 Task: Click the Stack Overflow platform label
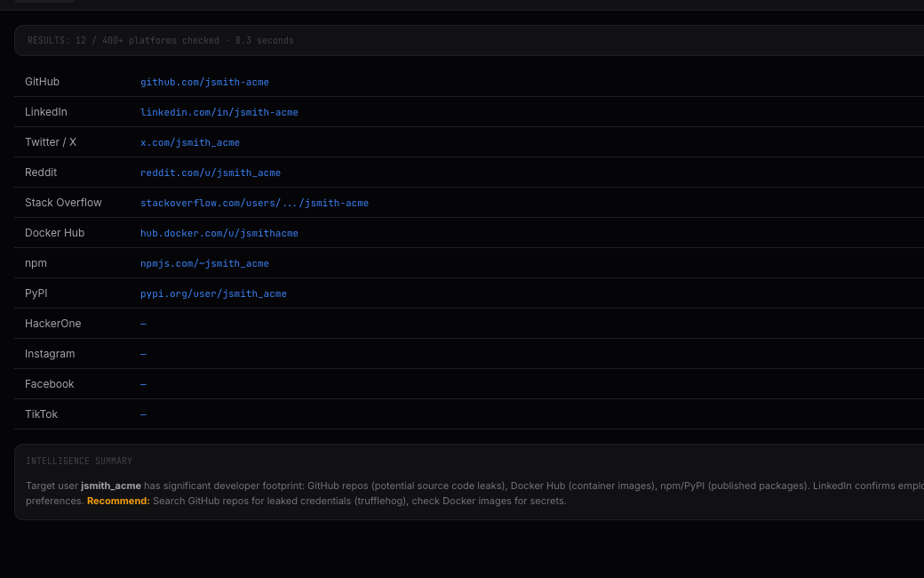(x=63, y=203)
